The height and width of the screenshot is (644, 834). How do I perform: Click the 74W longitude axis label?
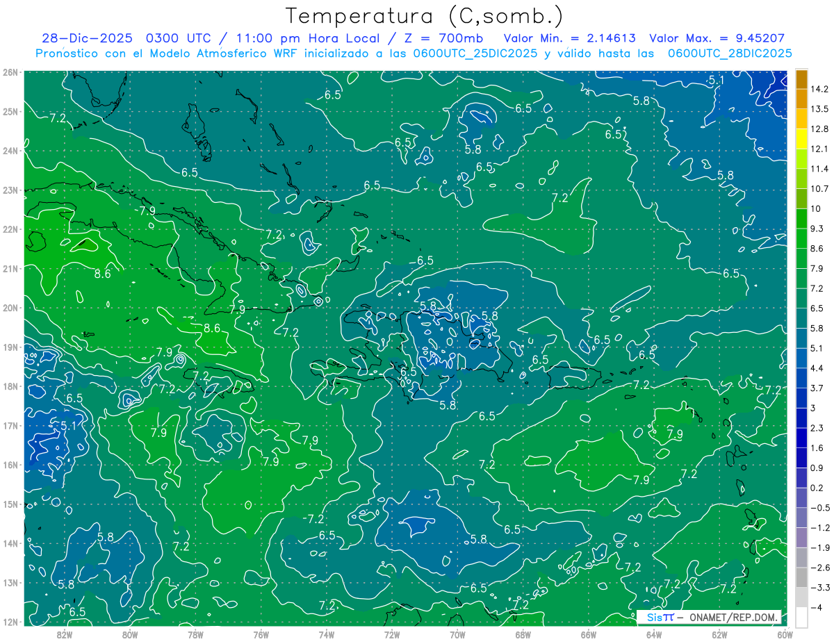(x=327, y=634)
